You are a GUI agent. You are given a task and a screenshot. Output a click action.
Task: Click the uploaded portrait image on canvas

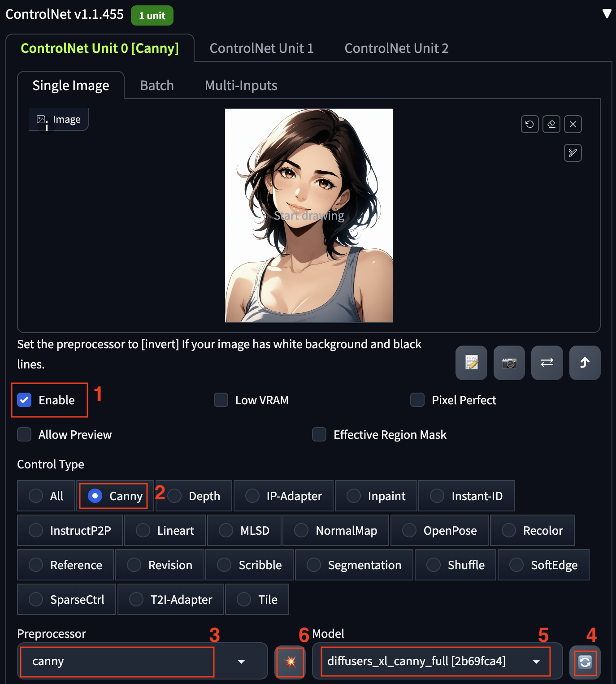(309, 216)
